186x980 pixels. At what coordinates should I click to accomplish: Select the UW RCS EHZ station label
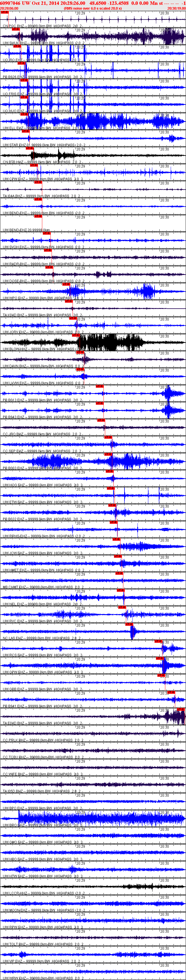(43, 656)
